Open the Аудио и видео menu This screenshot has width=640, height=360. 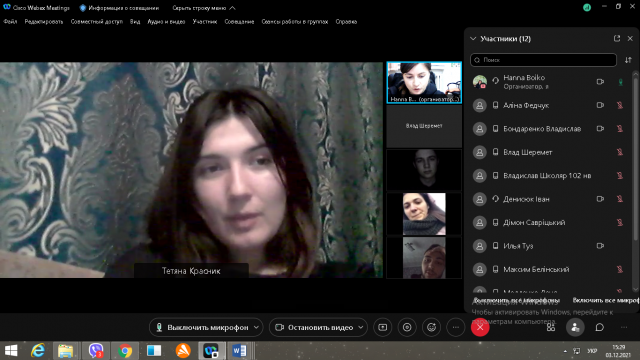click(166, 22)
